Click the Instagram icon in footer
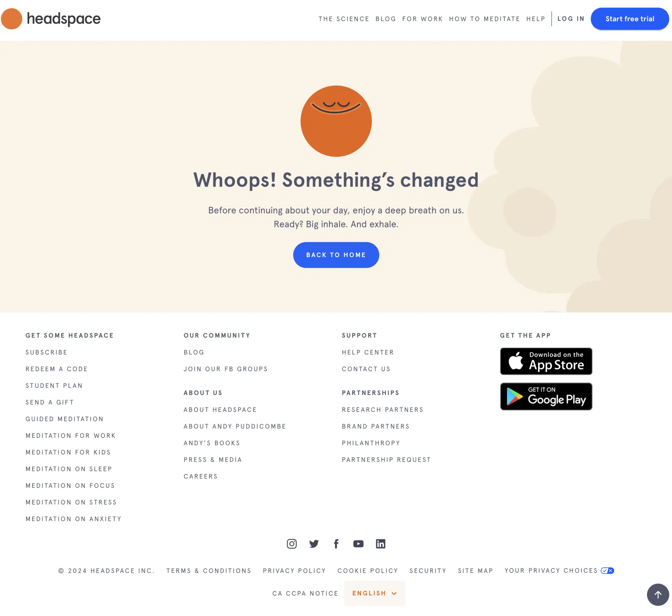The height and width of the screenshot is (616, 672). tap(291, 543)
